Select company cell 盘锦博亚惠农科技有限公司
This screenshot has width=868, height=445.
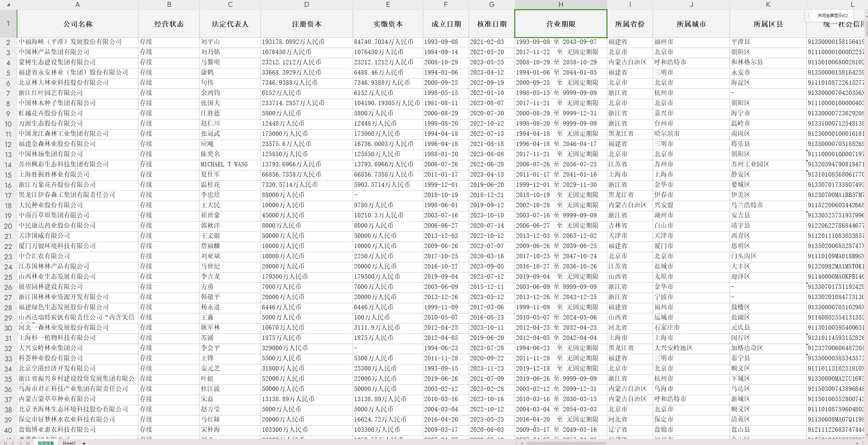click(78, 430)
